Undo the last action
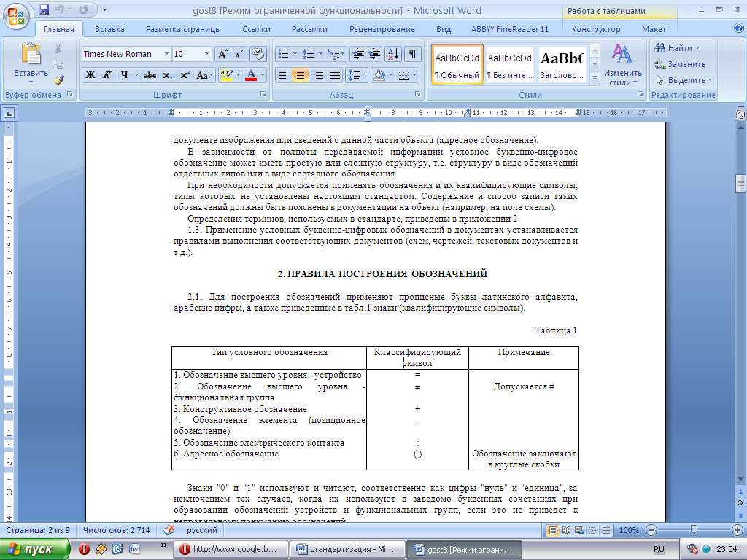This screenshot has height=560, width=747. (x=60, y=9)
